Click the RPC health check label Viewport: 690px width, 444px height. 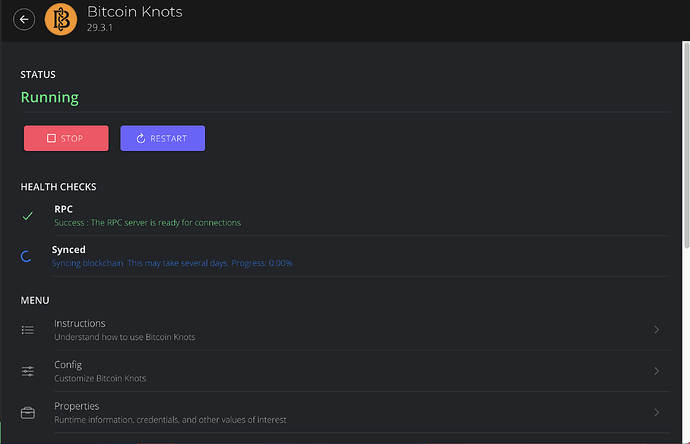[63, 209]
